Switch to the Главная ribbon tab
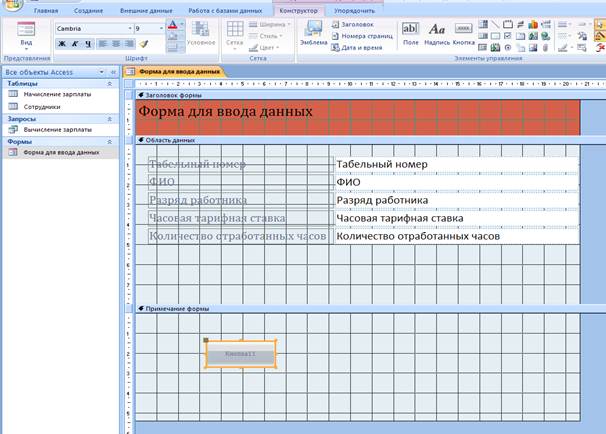606x434 pixels. (x=46, y=9)
